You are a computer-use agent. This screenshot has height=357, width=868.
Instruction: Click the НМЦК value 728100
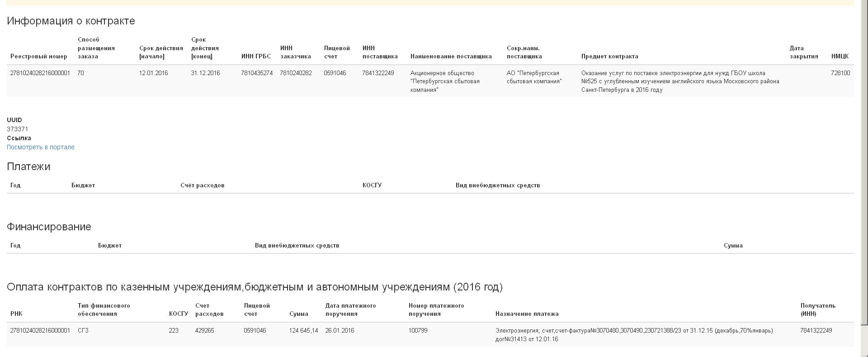[x=840, y=73]
